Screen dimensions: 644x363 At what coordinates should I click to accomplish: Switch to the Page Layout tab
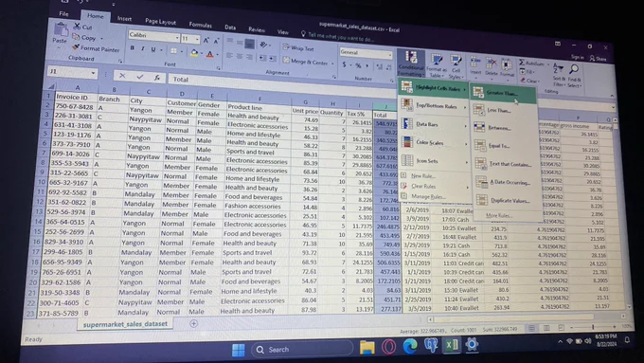tap(160, 22)
